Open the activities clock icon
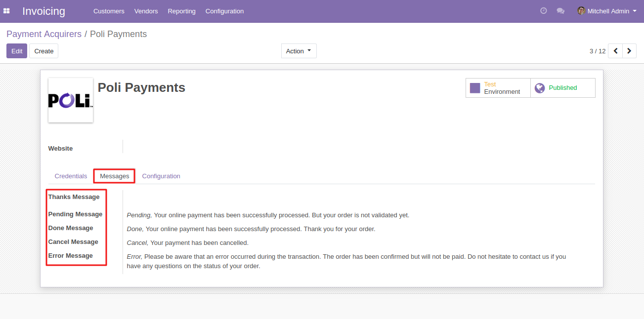644x319 pixels. (x=544, y=11)
